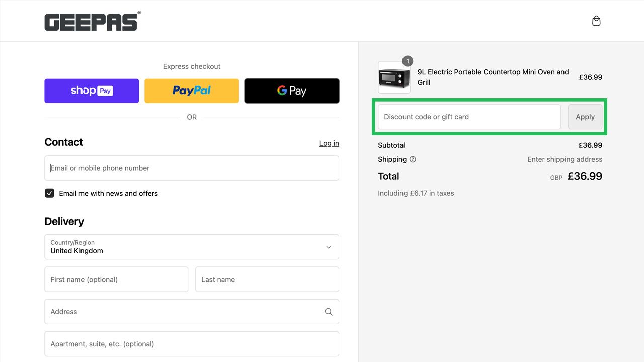Click the Delivery section heading
This screenshot has width=644, height=362.
pyautogui.click(x=64, y=221)
